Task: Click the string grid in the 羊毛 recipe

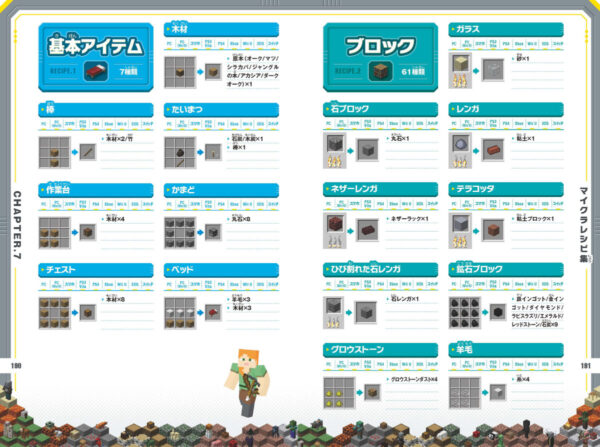Action: pos(465,393)
